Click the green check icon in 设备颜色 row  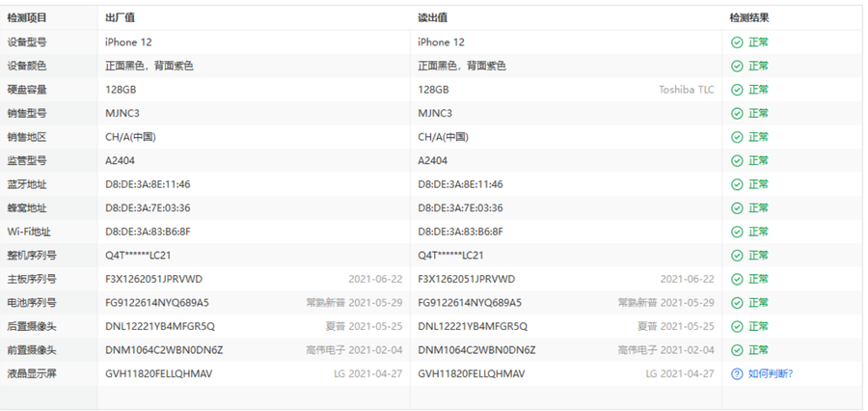(737, 67)
